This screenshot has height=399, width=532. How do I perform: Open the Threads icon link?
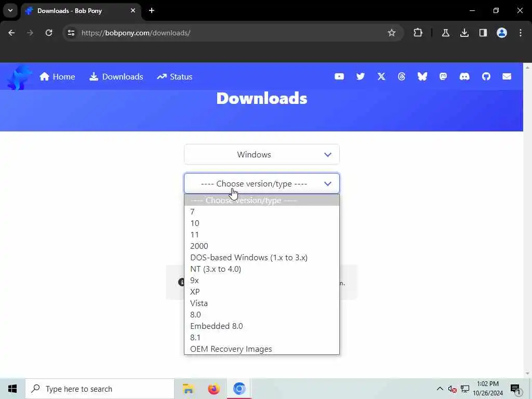click(402, 77)
